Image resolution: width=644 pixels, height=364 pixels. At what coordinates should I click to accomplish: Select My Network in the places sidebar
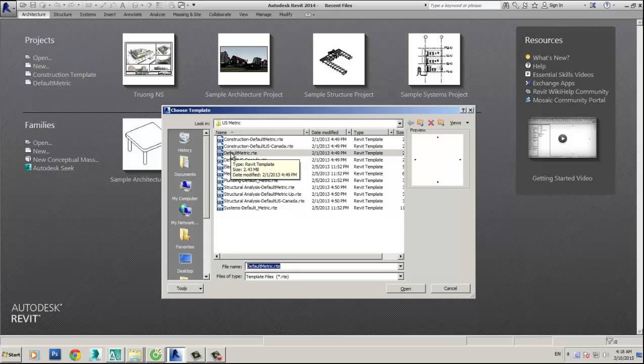185,215
